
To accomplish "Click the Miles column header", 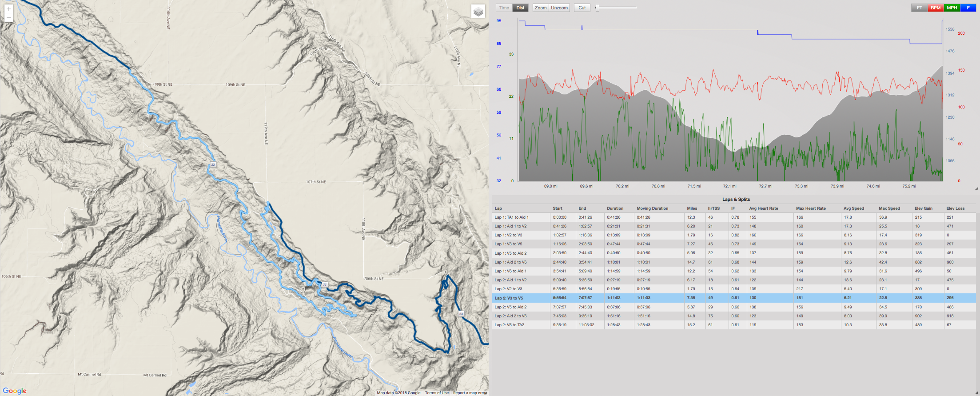I will [x=692, y=208].
